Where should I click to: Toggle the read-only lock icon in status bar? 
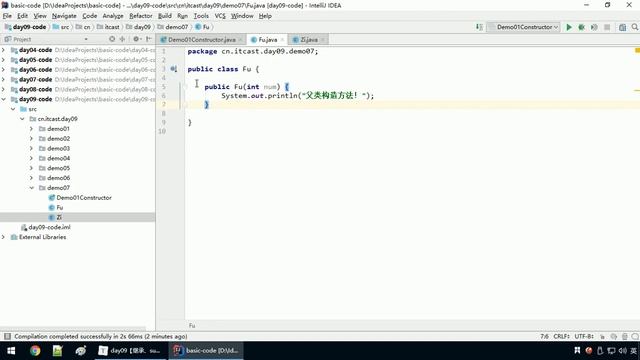coord(602,336)
